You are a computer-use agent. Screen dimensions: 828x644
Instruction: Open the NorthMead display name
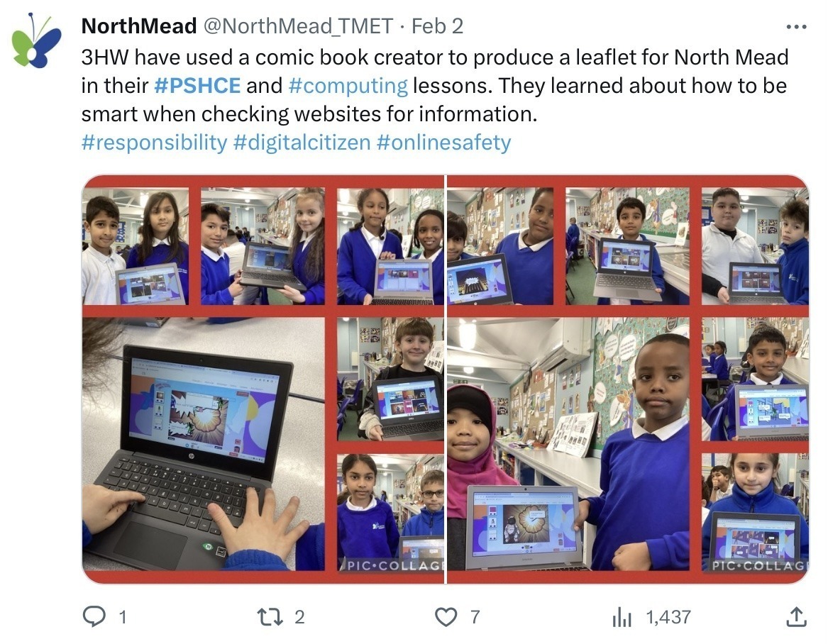coord(139,26)
